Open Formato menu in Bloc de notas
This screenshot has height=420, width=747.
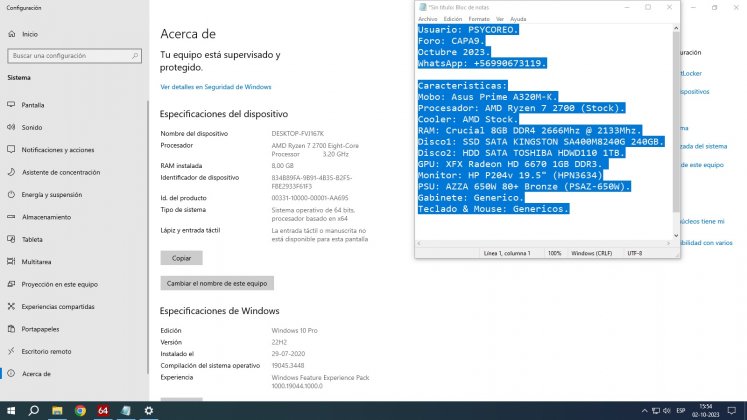(479, 19)
